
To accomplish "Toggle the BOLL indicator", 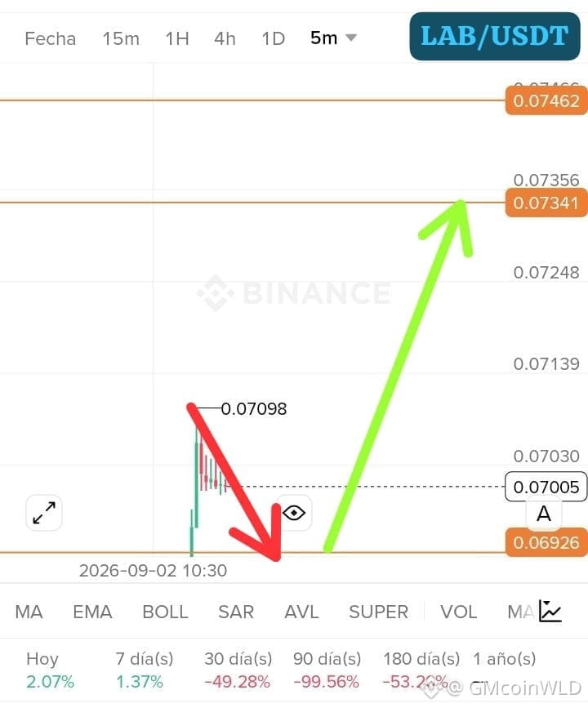I will (x=165, y=612).
